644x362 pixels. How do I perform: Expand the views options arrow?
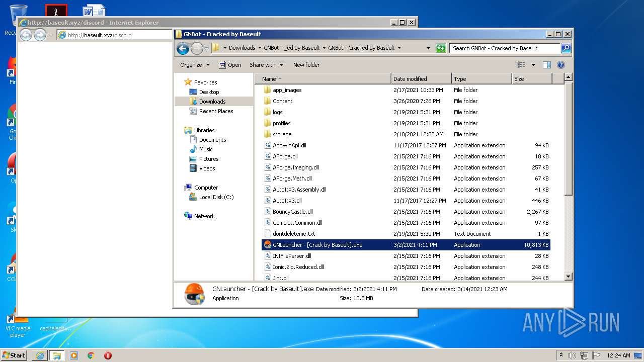coord(533,65)
